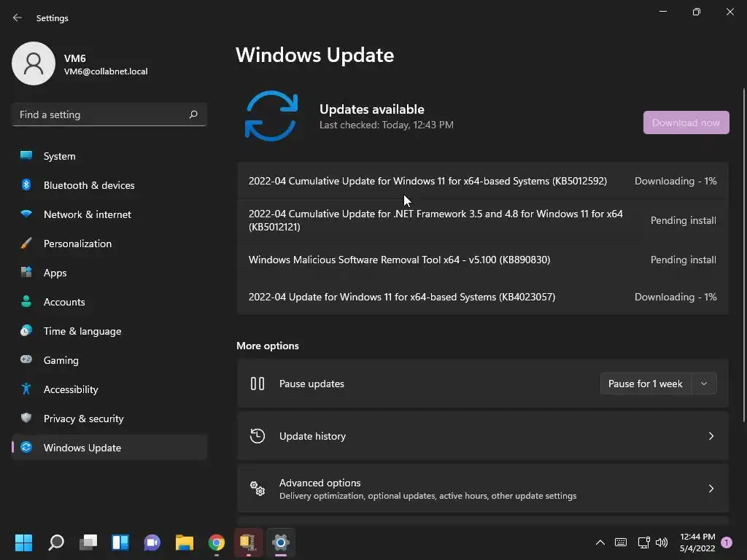Open Advanced options
This screenshot has height=560, width=747.
pyautogui.click(x=483, y=489)
